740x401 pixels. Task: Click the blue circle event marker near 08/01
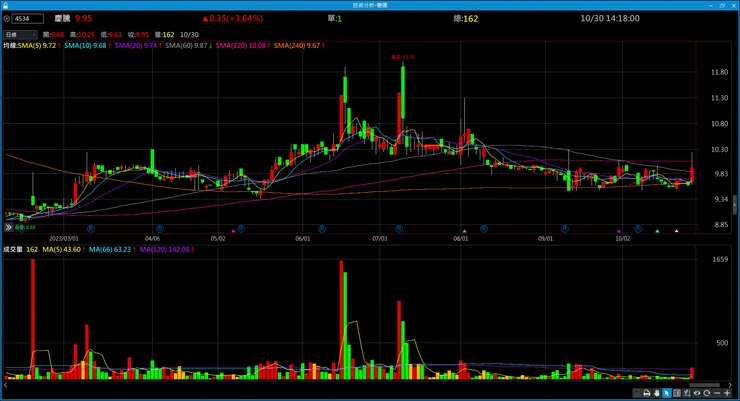pyautogui.click(x=484, y=229)
